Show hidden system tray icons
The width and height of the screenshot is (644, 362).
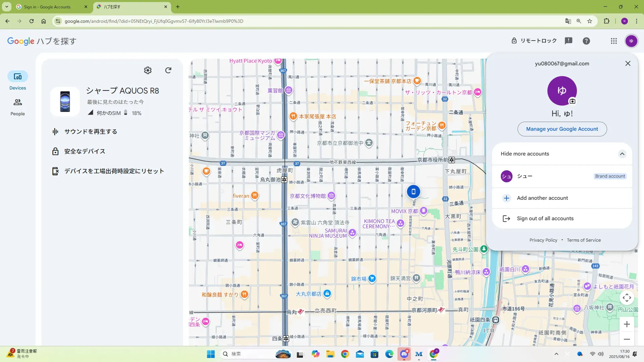click(x=556, y=354)
